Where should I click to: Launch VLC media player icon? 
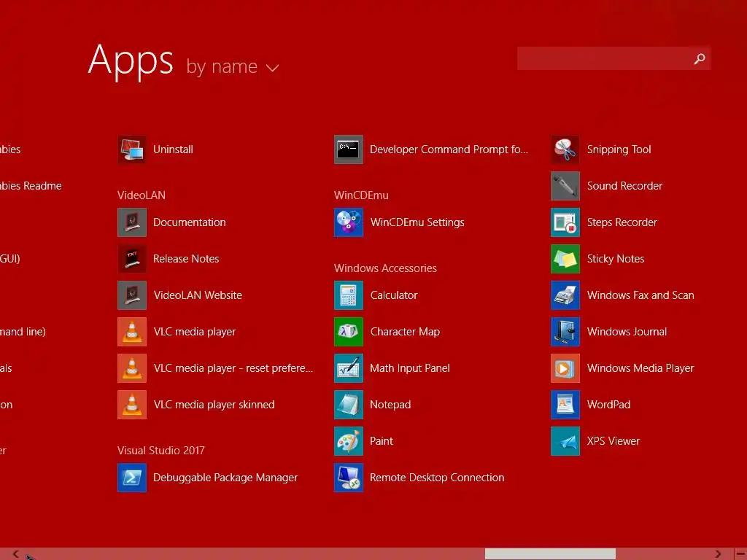[x=132, y=332]
